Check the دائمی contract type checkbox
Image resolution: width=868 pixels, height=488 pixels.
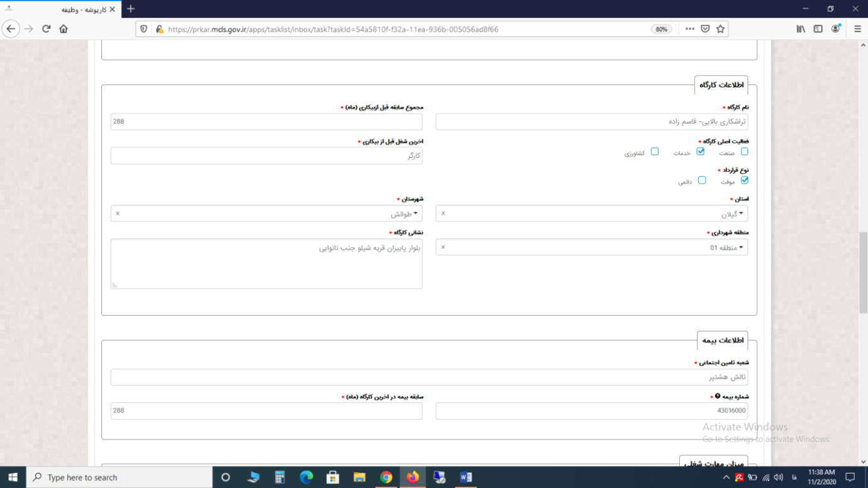click(x=702, y=180)
